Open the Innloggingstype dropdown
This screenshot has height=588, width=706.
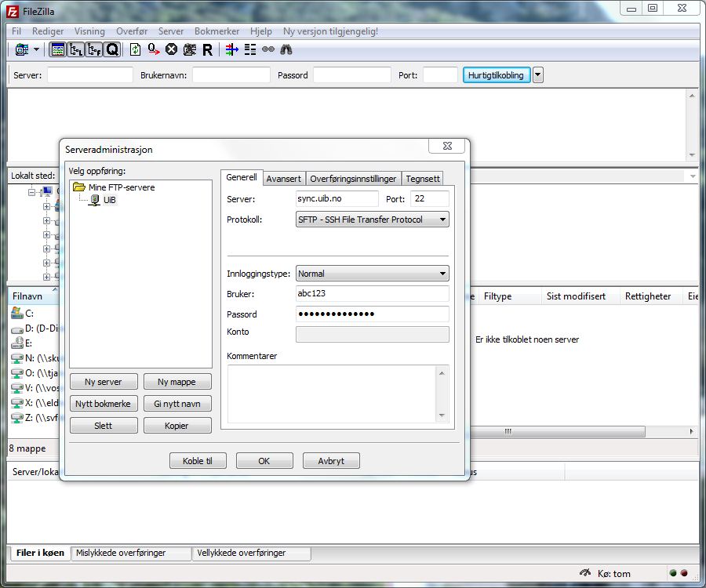tap(372, 274)
